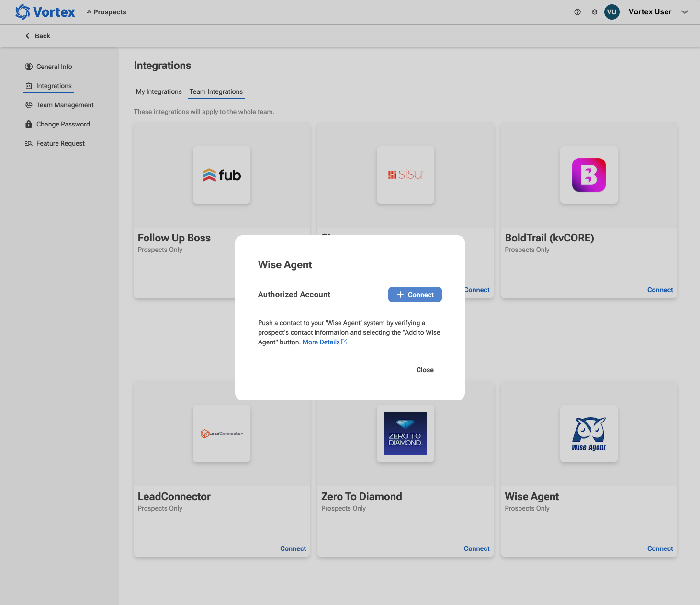Click the General Info sidebar icon
The width and height of the screenshot is (700, 605).
point(29,67)
